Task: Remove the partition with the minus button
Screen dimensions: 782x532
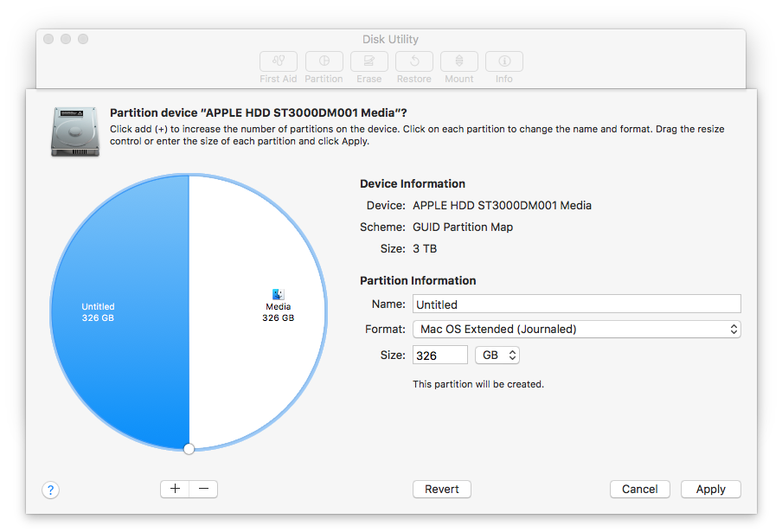Action: 203,489
